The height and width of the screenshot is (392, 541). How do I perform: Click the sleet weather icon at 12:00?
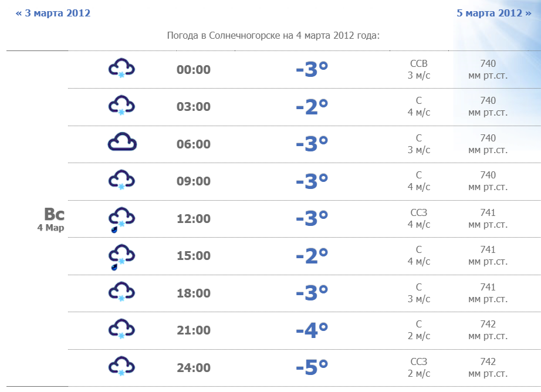point(121,219)
